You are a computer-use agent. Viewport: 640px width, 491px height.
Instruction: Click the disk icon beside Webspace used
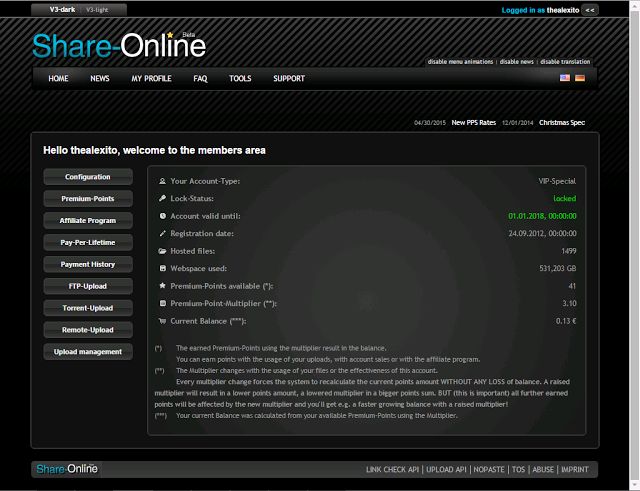pyautogui.click(x=162, y=268)
